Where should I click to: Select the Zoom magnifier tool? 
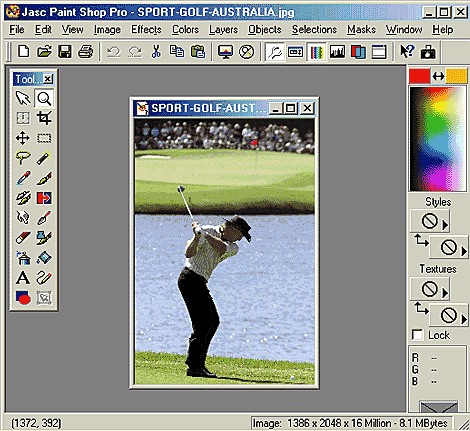(x=44, y=98)
